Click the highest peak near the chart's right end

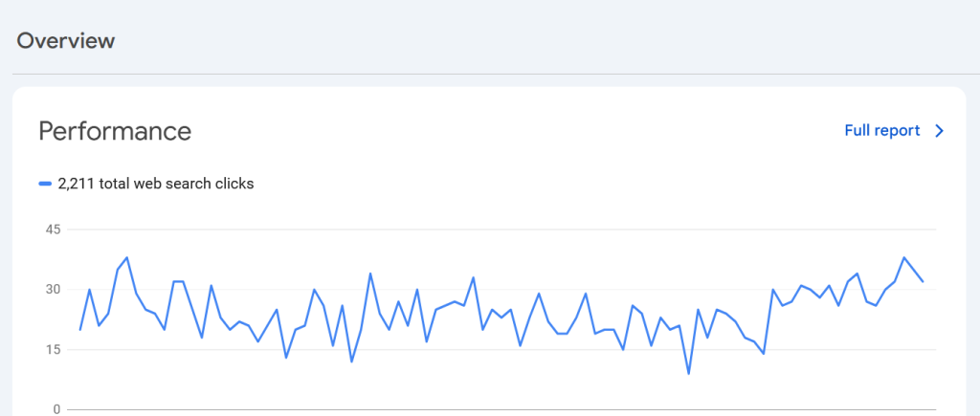903,257
